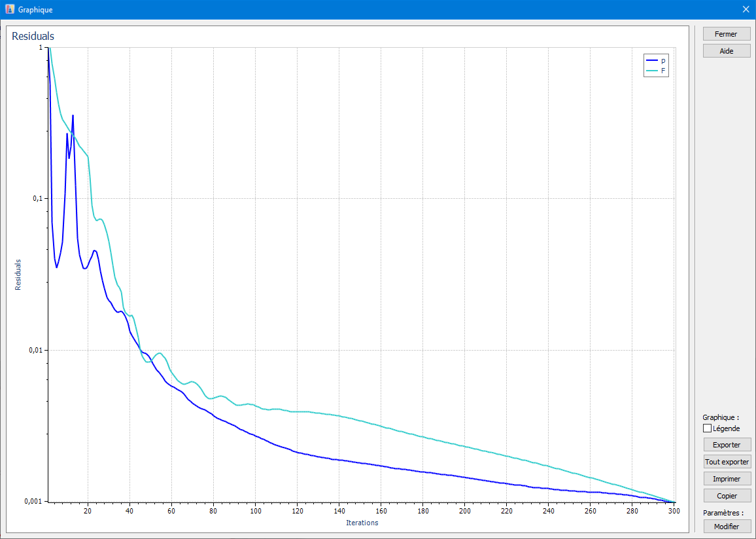This screenshot has height=539, width=756.
Task: Click the 100 x-axis tick label
Action: (256, 511)
